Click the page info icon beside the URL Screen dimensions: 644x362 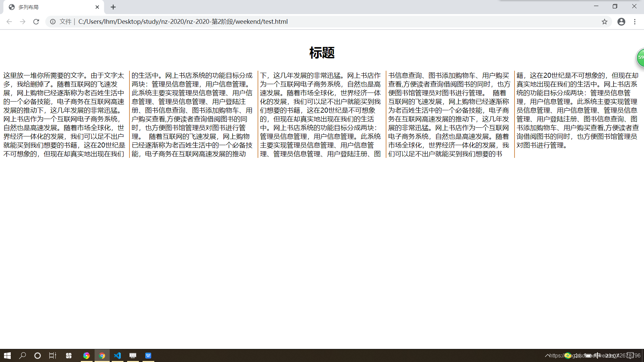53,21
